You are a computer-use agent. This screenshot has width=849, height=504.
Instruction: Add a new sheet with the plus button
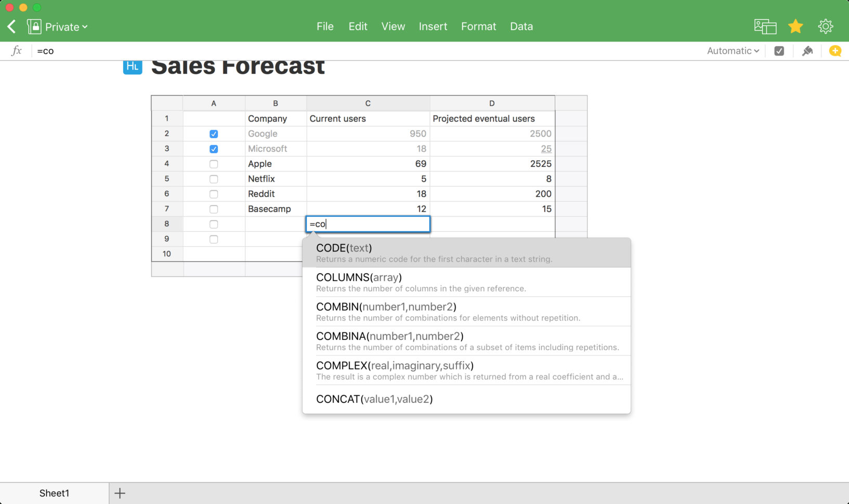[x=120, y=493]
